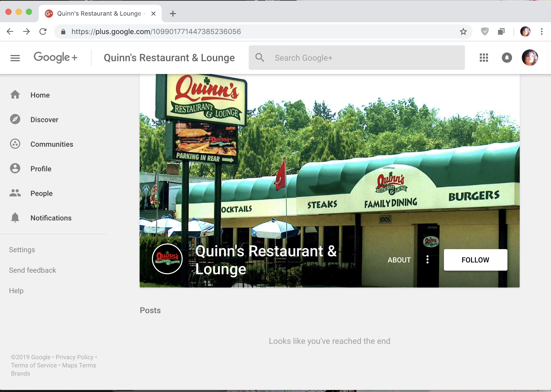Open the Chrome profile avatar

(x=525, y=31)
